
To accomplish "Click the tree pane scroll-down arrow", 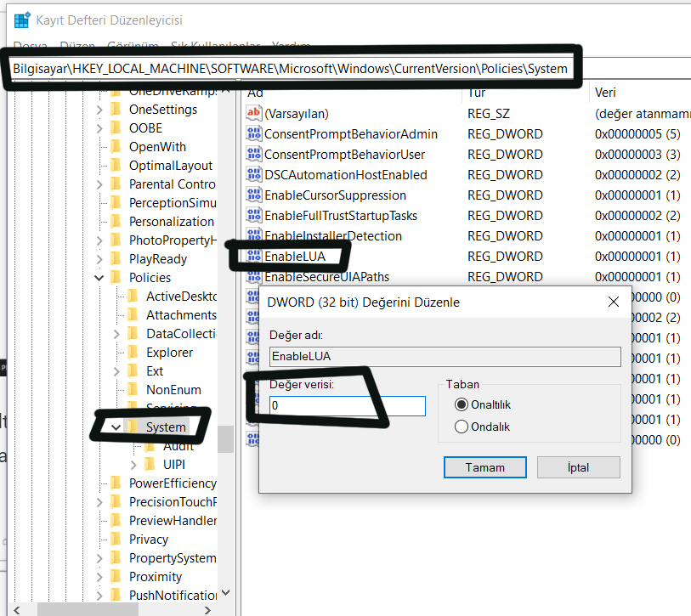I will click(225, 592).
